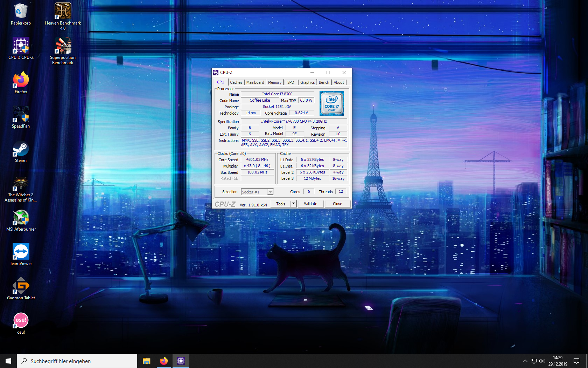Click the Max TDP value '65.0 W'
Image resolution: width=588 pixels, height=368 pixels.
click(306, 100)
